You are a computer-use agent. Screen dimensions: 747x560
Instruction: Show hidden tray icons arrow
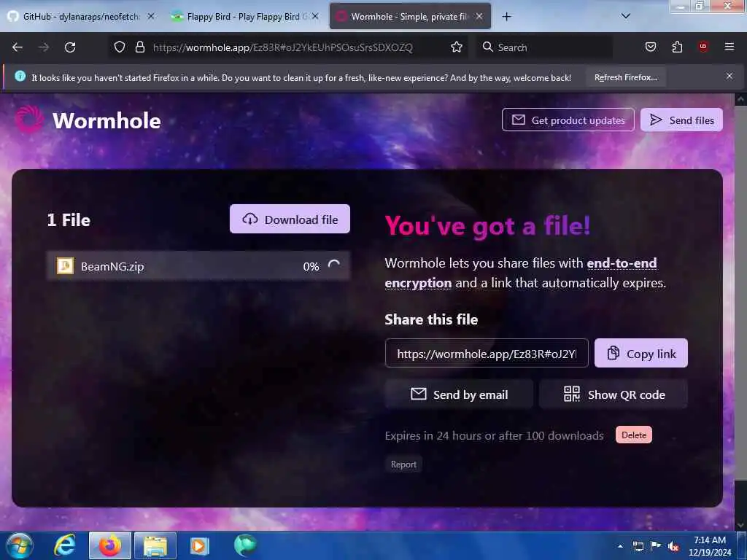620,547
